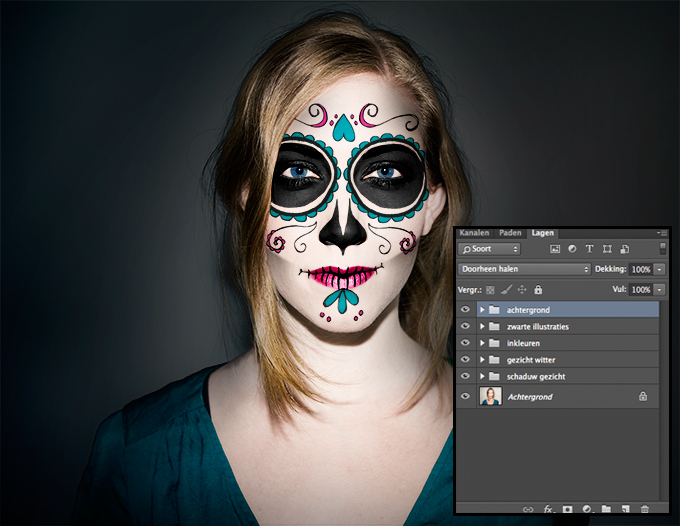The image size is (680, 526).
Task: Expand the zwarte illustraties group
Action: pyautogui.click(x=482, y=326)
